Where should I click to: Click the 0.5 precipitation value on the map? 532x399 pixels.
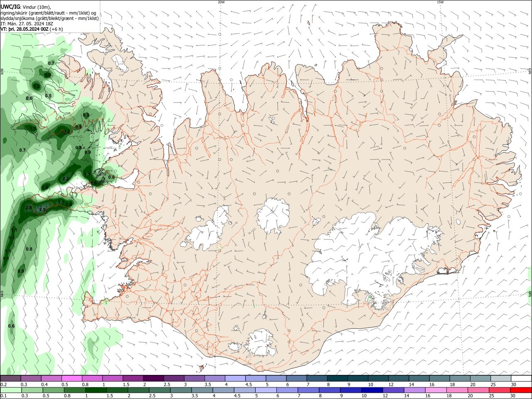(x=48, y=96)
